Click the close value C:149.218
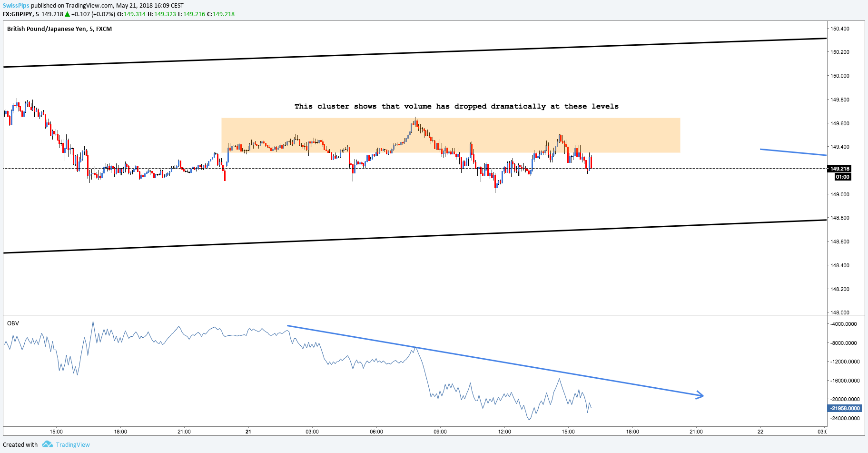Viewport: 868px width, 453px height. (221, 14)
